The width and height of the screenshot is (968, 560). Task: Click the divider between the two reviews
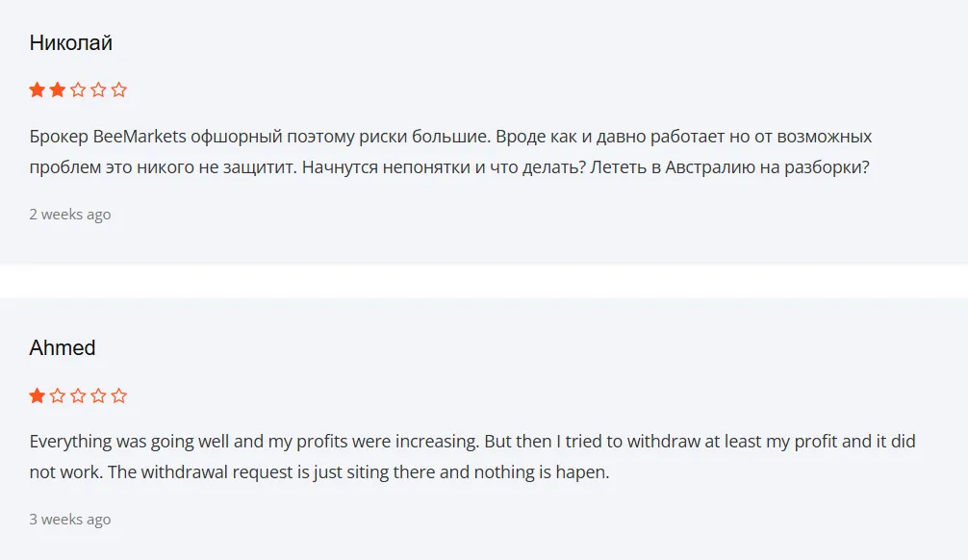[x=484, y=279]
